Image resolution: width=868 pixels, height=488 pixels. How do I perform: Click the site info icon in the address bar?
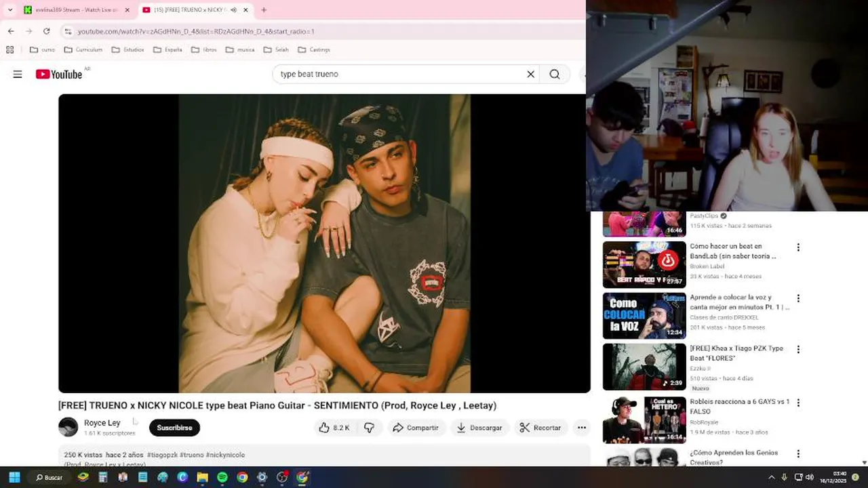(x=67, y=31)
